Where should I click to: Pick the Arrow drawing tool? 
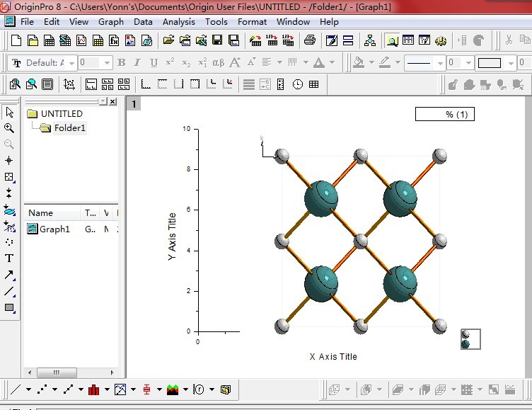pos(9,275)
